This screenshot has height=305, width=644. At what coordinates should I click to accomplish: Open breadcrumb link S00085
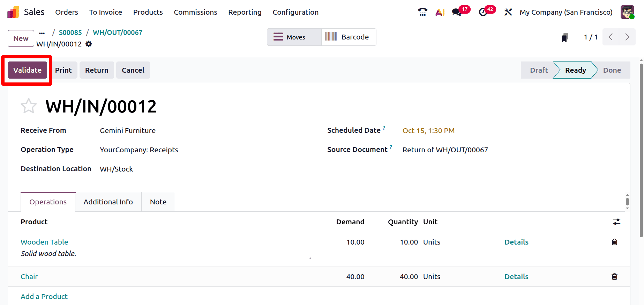pyautogui.click(x=70, y=32)
